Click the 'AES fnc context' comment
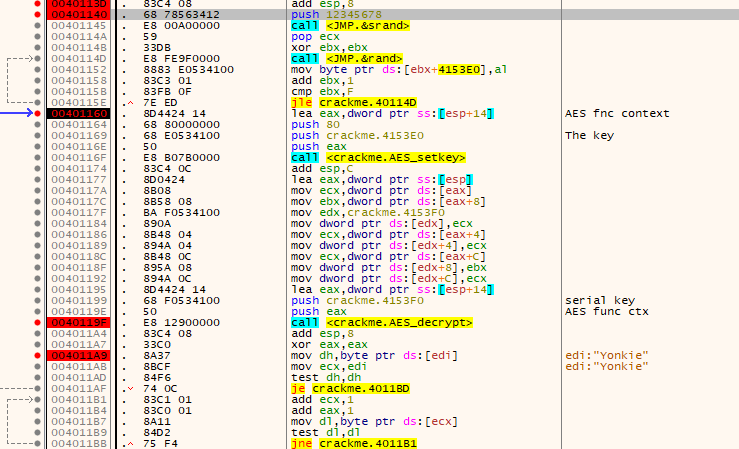 click(x=616, y=114)
